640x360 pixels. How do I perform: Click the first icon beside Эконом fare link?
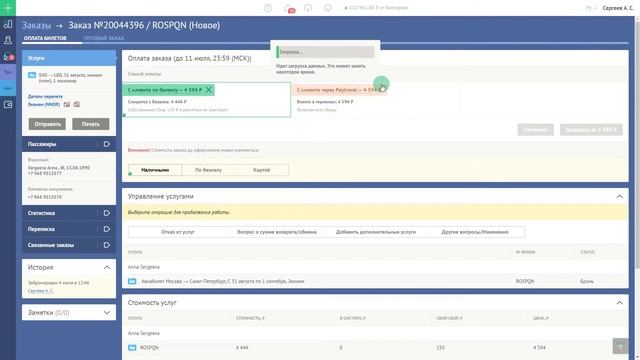coord(67,104)
